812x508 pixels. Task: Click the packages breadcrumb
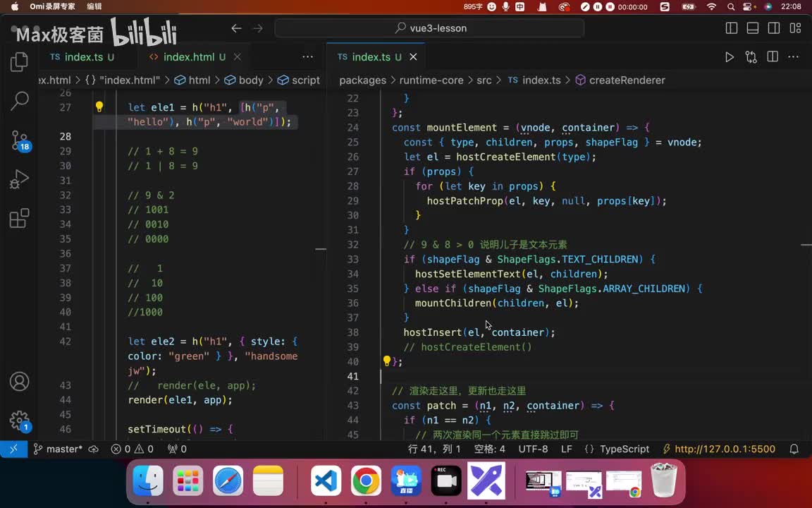(x=362, y=80)
